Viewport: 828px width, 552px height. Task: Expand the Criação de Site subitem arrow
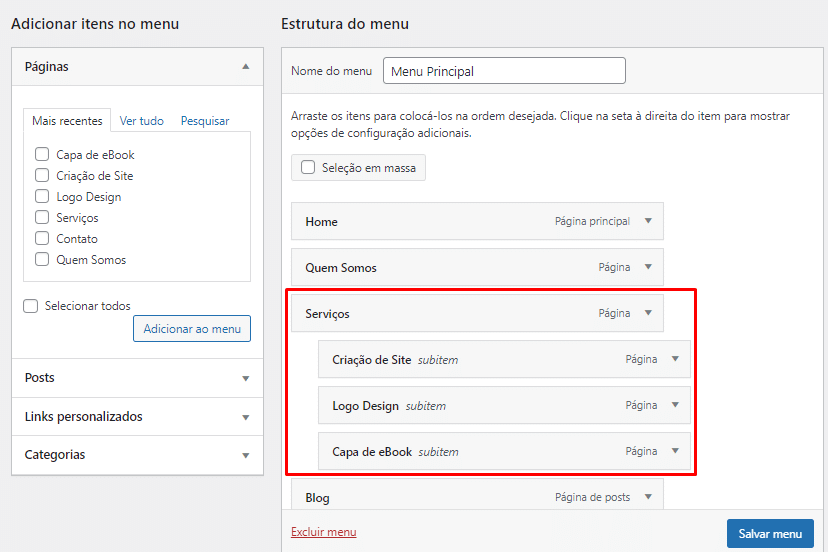[x=675, y=359]
